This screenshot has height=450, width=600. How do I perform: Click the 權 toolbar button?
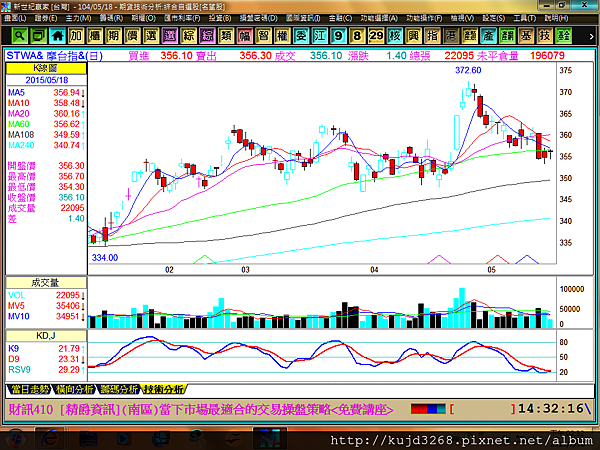[282, 36]
